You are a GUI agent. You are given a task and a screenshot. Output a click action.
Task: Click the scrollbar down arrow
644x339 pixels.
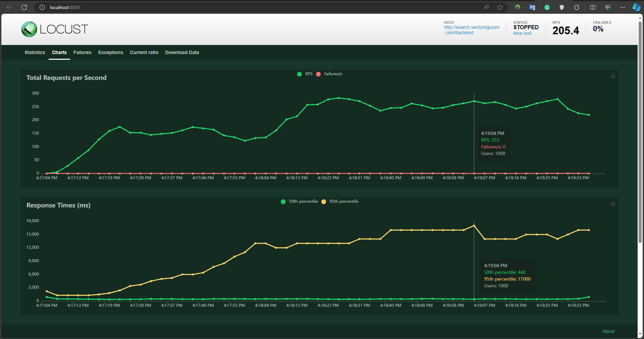pyautogui.click(x=640, y=334)
